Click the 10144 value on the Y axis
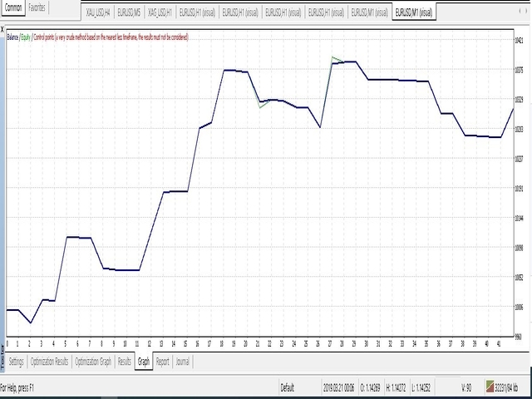Viewport: 532px width, 399px height. (519, 218)
